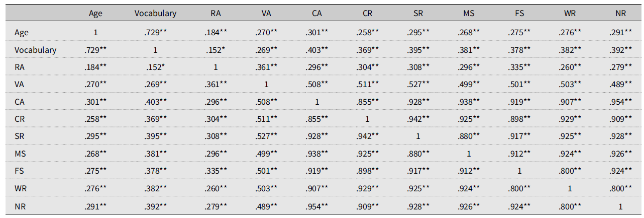644x218 pixels.
Task: Click the Age–Vocabulary cell showing .729** in the Age row
Action: coord(155,32)
